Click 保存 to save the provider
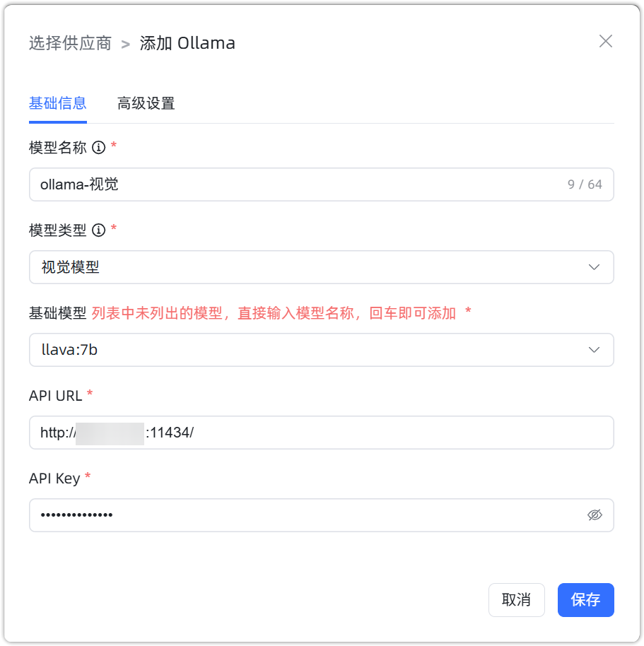 [x=585, y=599]
